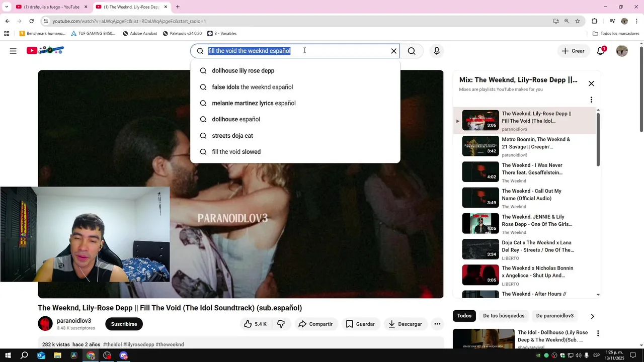Image resolution: width=644 pixels, height=362 pixels.
Task: Click the playlist panel scrollbar
Action: [598, 140]
